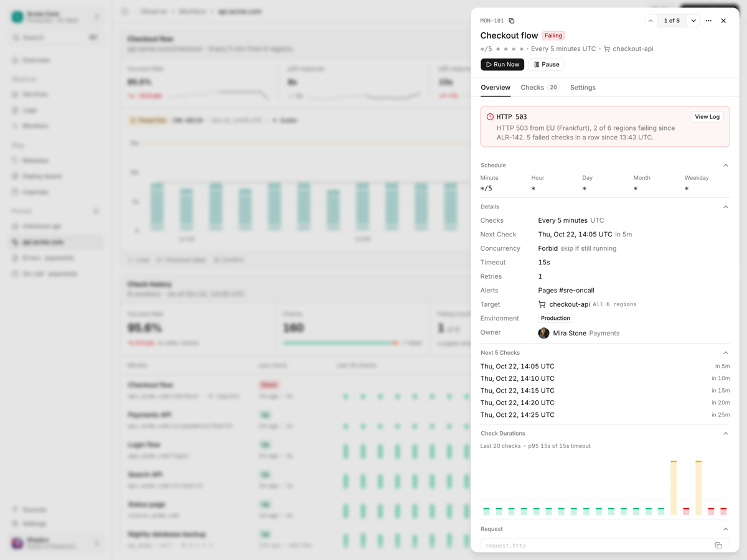Open the checkout-api target in Details
Screen dimensions: 747x560
570,304
